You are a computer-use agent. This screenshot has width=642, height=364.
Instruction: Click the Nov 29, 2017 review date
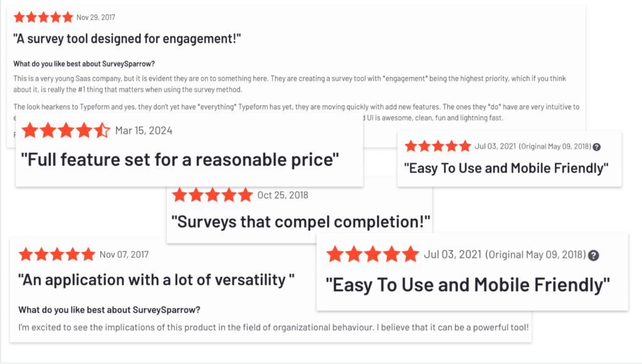[x=96, y=18]
